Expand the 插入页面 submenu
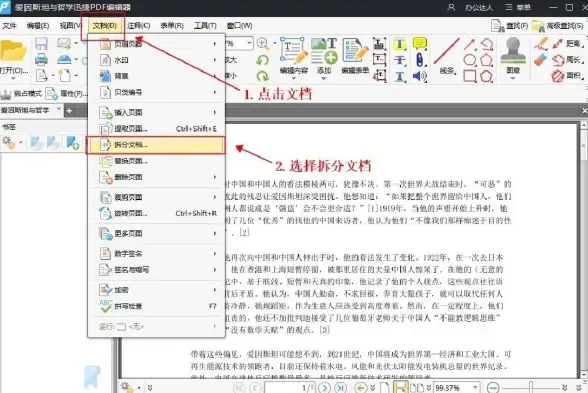 pos(156,112)
